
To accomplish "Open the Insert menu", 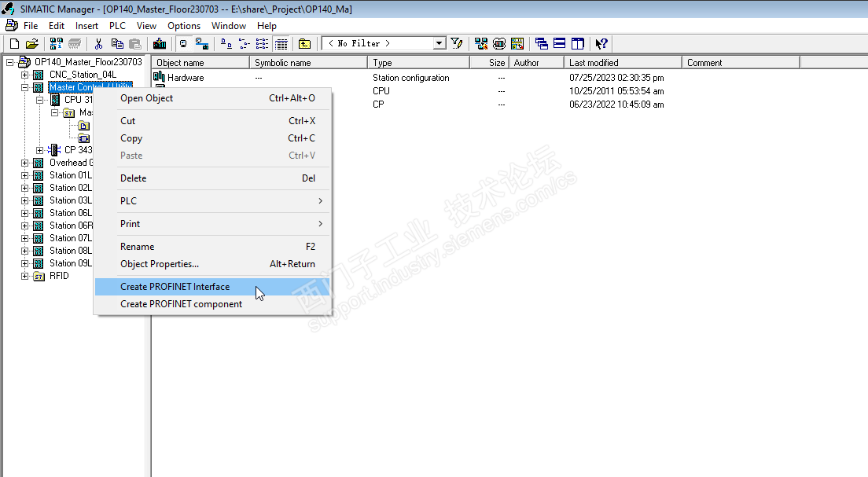I will pos(87,26).
